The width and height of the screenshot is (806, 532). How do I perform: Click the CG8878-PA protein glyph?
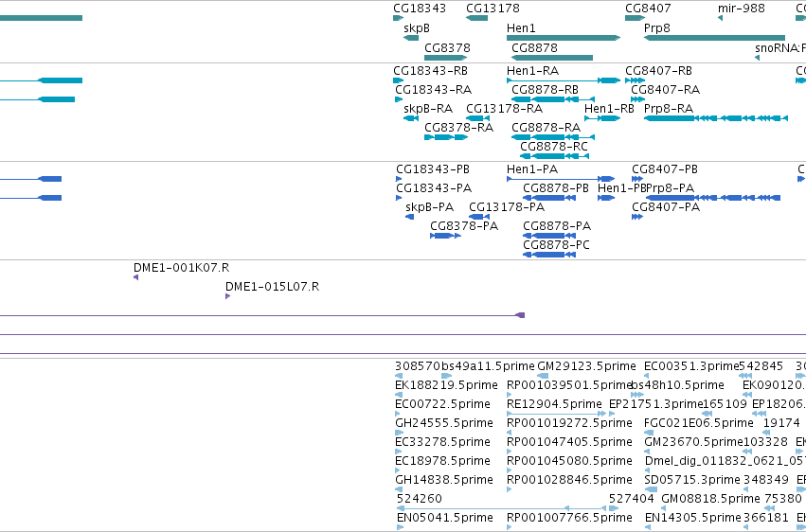coord(549,236)
